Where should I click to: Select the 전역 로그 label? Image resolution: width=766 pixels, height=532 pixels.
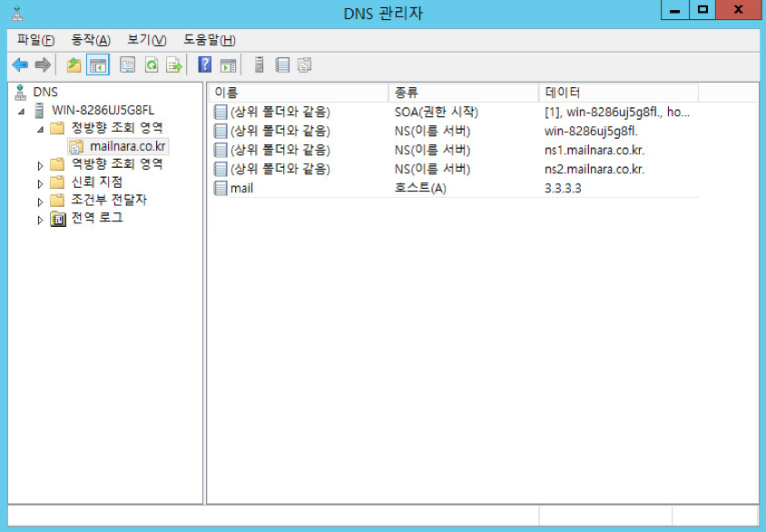(97, 219)
